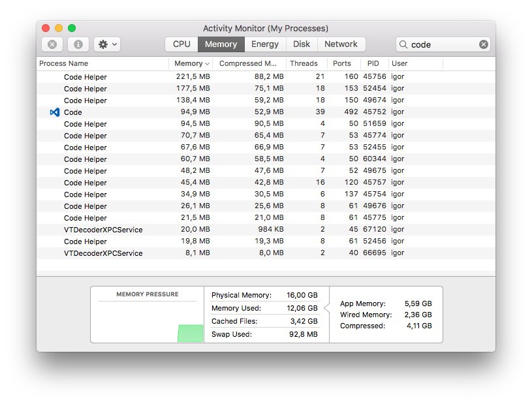Sort by Compressed Mem column header
The height and width of the screenshot is (404, 532).
pos(248,63)
